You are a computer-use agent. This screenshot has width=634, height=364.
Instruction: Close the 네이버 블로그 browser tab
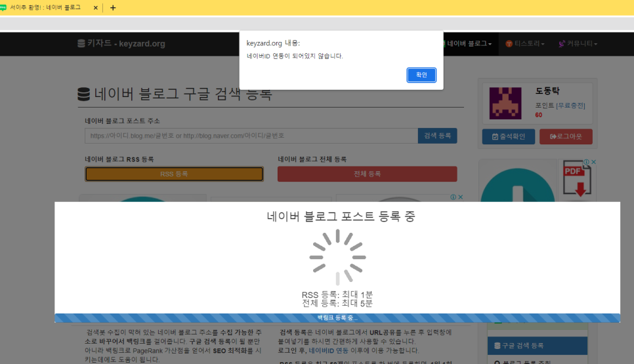(95, 8)
